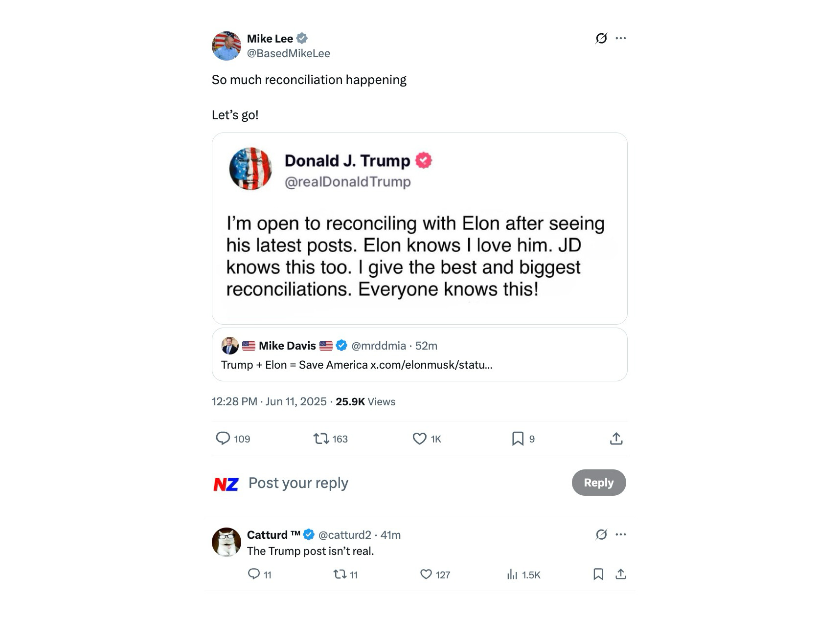Open more options on Catturd's reply
The height and width of the screenshot is (640, 840).
tap(621, 534)
